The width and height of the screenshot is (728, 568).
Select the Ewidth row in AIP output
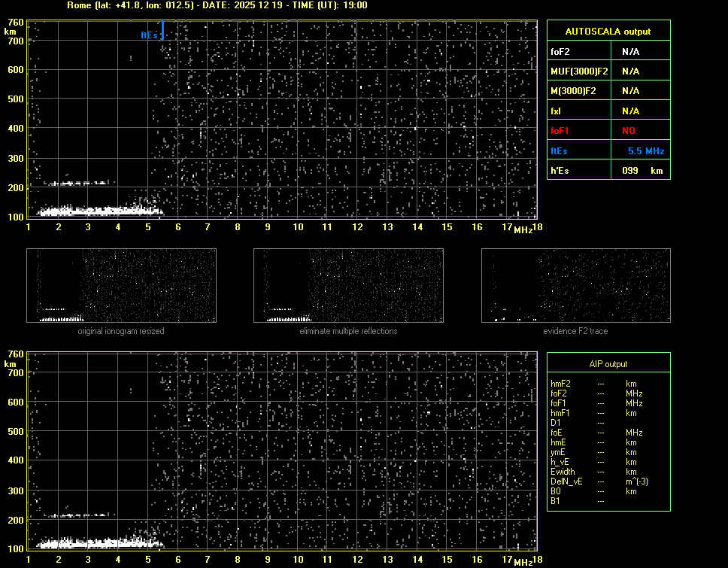[x=563, y=472]
